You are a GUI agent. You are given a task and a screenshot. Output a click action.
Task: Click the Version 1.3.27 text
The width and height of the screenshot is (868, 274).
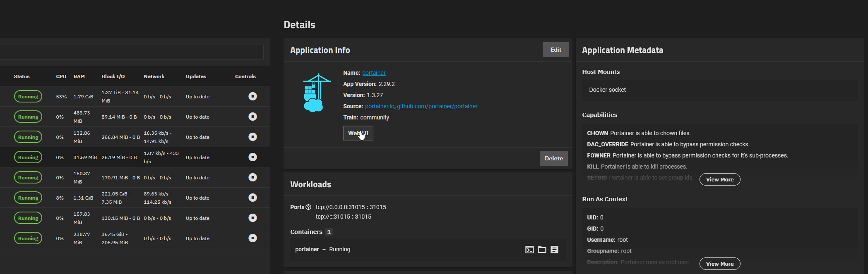[363, 95]
